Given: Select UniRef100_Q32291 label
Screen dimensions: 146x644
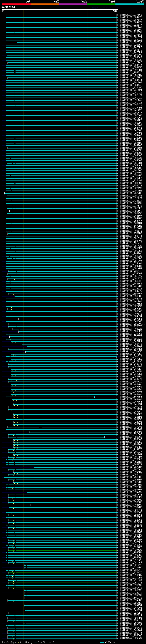Looking at the screenshot, I should coord(131,138).
